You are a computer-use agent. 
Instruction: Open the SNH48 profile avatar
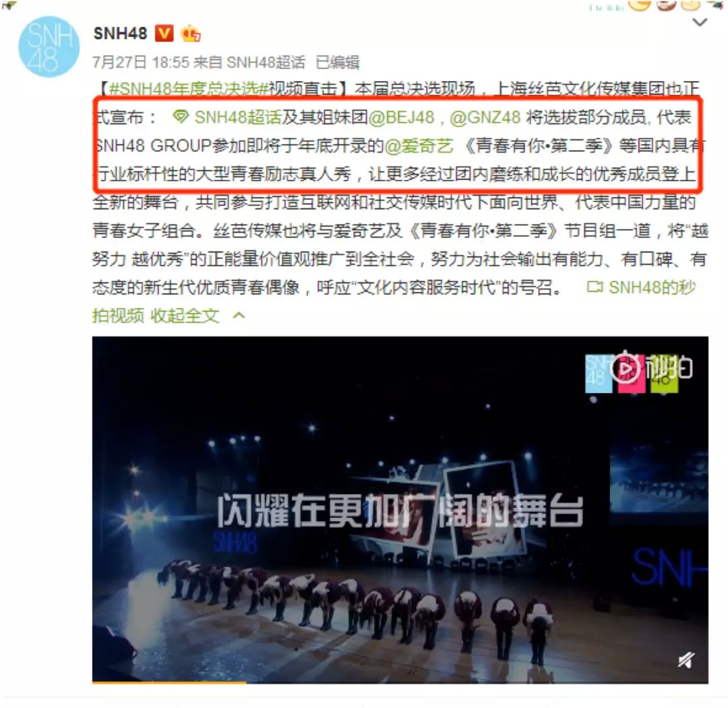coord(49,47)
